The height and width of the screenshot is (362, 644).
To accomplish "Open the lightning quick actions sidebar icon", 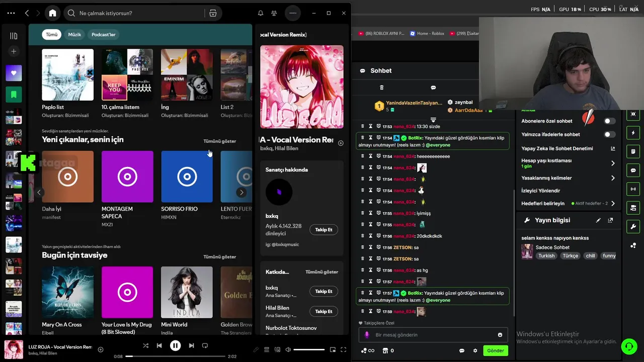I will point(633,133).
